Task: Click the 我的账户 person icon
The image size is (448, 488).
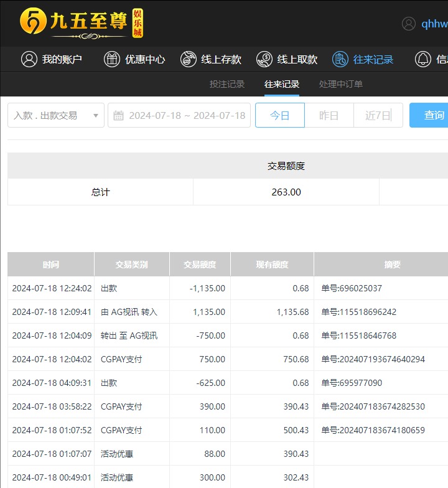Action: tap(29, 59)
